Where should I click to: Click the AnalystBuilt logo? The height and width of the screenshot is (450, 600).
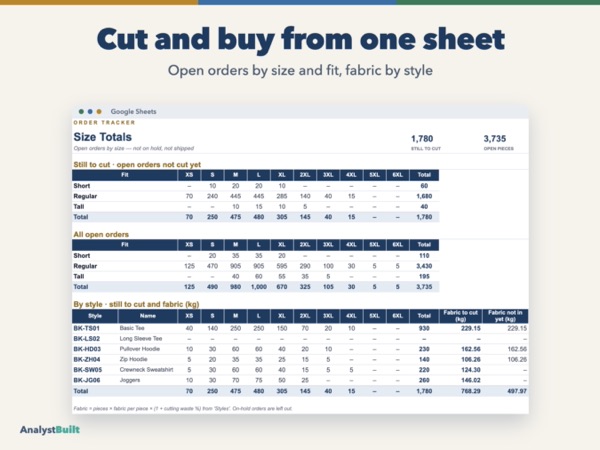pyautogui.click(x=50, y=430)
